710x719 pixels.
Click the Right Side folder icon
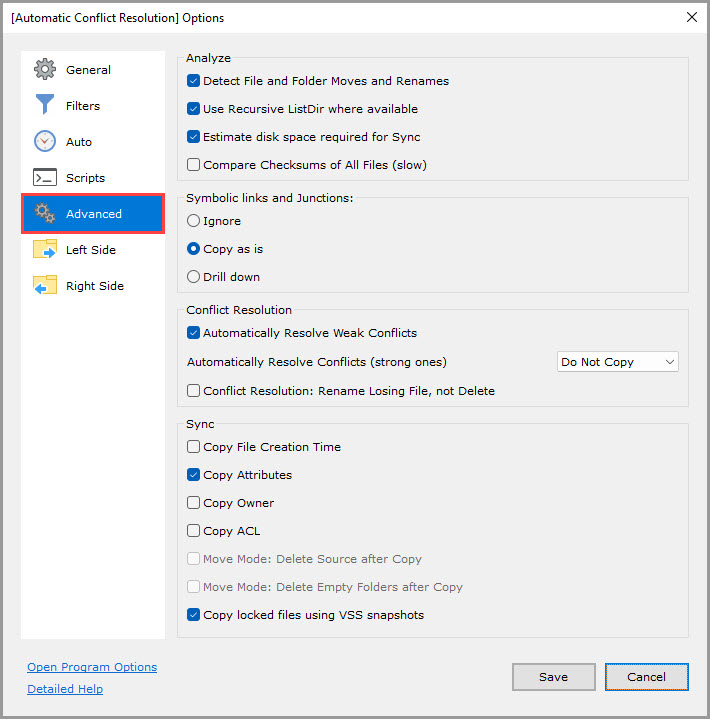point(44,285)
